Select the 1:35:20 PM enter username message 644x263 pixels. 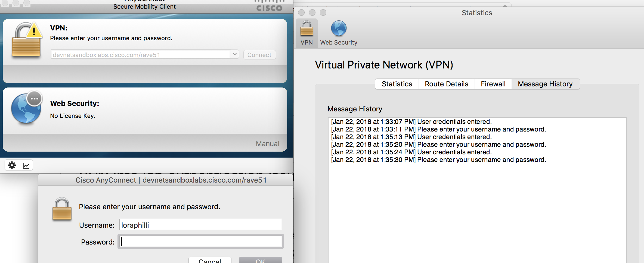point(438,144)
